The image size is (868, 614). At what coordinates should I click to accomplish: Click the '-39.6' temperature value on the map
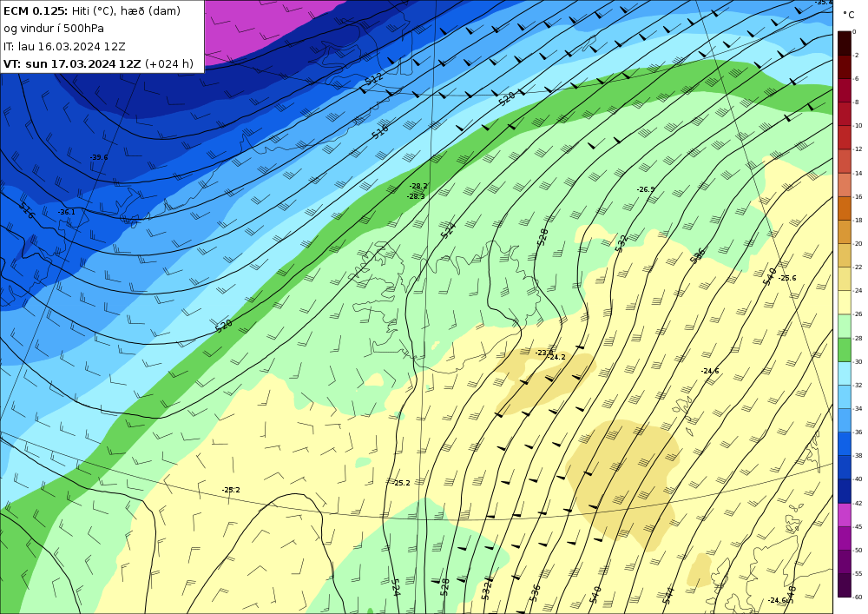pyautogui.click(x=99, y=157)
